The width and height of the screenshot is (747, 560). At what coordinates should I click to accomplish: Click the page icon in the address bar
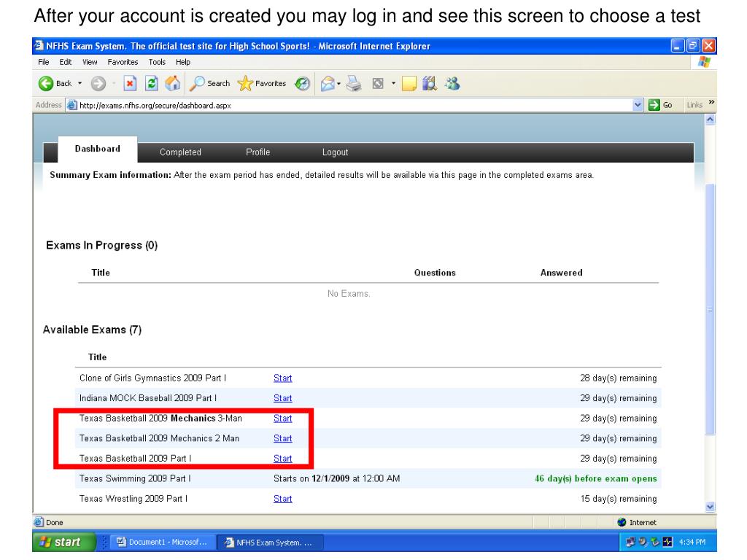click(x=72, y=105)
